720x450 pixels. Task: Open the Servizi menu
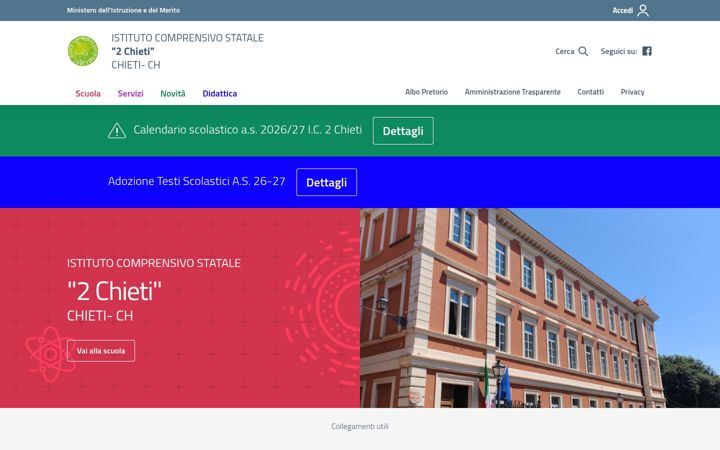130,93
